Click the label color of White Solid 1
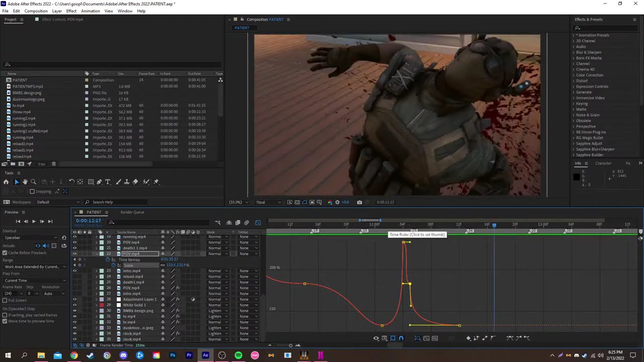 (102, 305)
